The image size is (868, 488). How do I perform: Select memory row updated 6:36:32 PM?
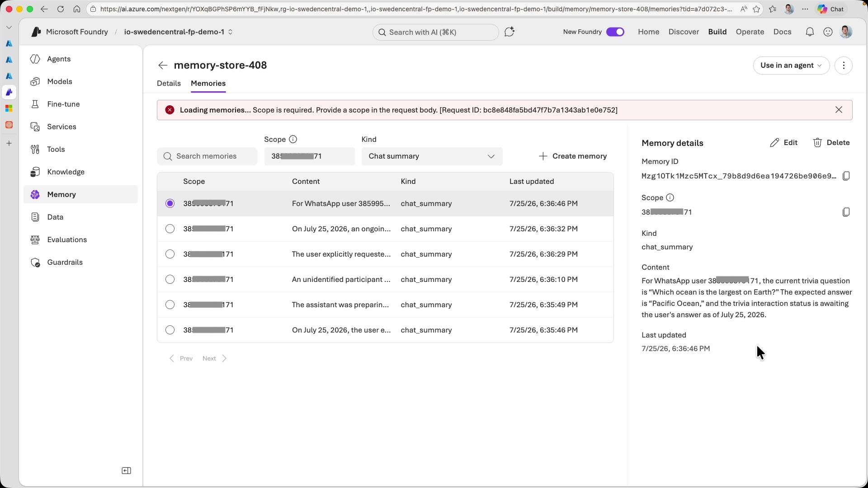pyautogui.click(x=170, y=229)
